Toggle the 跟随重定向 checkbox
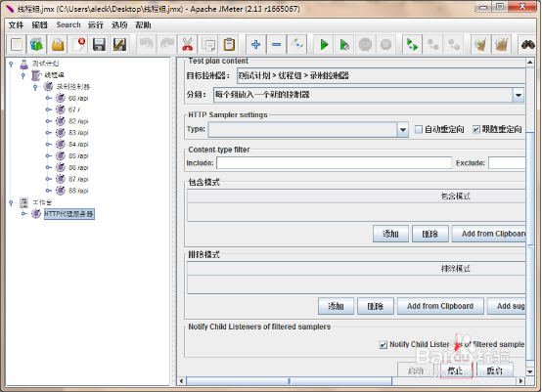542x392 pixels. coord(476,129)
